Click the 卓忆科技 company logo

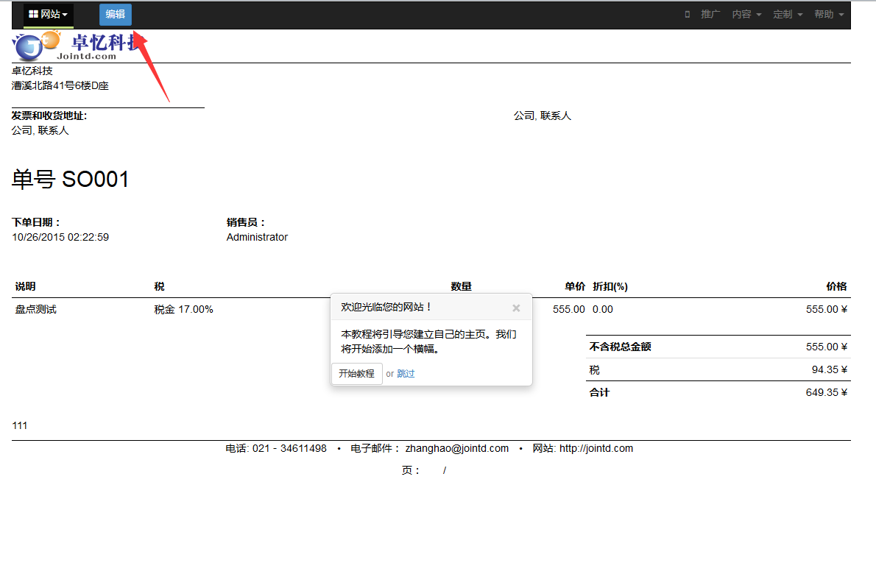tap(74, 46)
